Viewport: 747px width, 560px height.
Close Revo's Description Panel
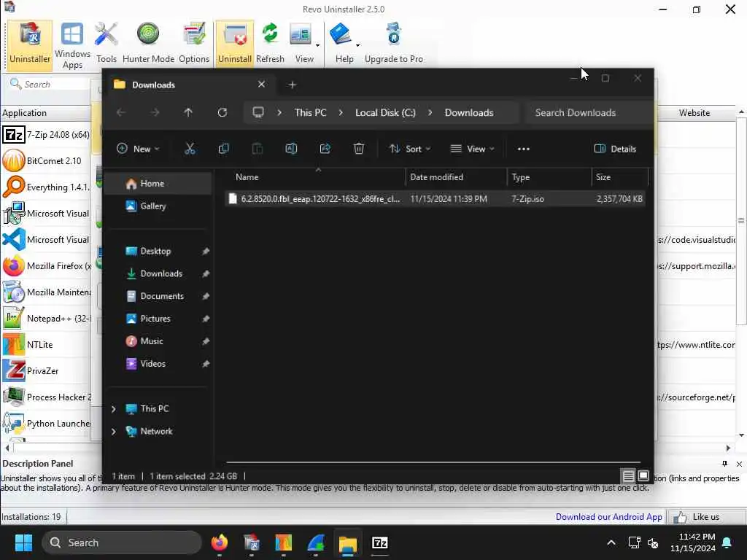click(x=739, y=464)
